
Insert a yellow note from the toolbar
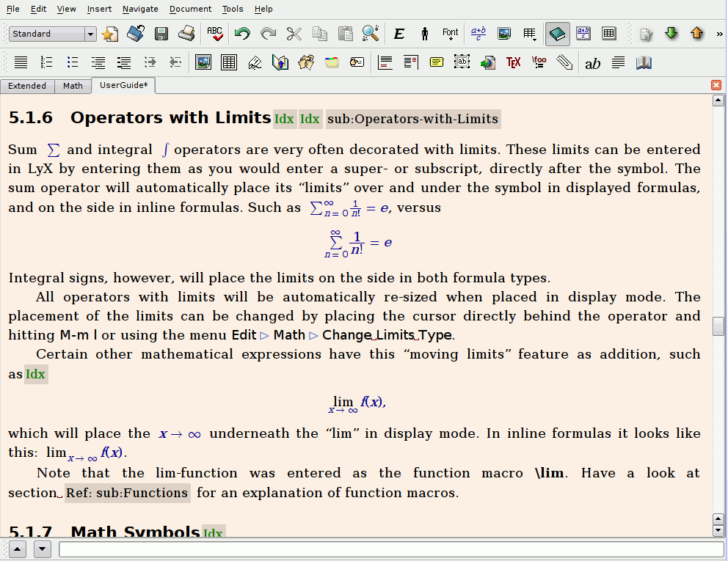tap(437, 63)
